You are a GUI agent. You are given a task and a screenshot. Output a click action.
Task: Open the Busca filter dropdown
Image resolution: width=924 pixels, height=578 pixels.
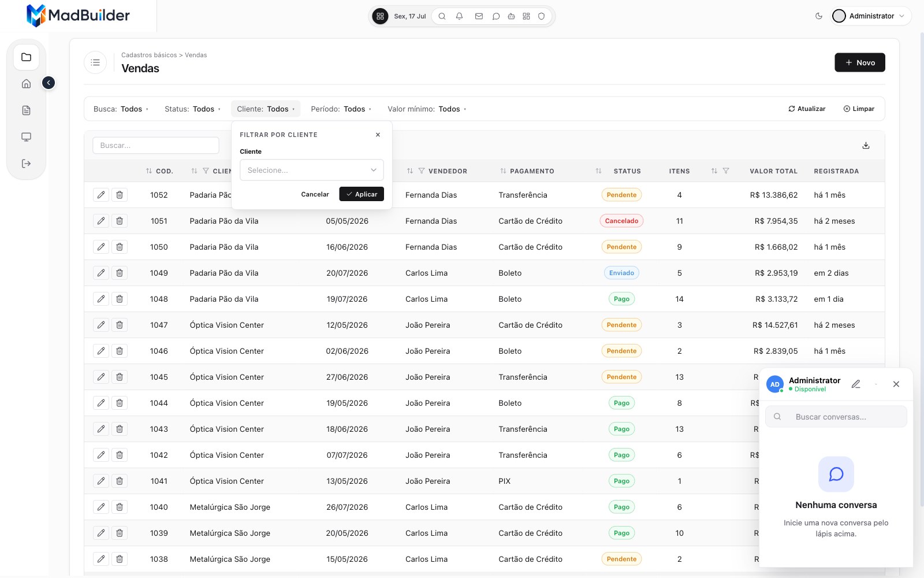pos(121,109)
